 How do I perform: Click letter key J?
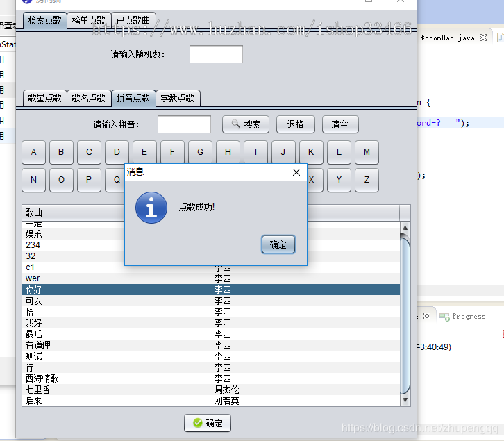point(283,152)
